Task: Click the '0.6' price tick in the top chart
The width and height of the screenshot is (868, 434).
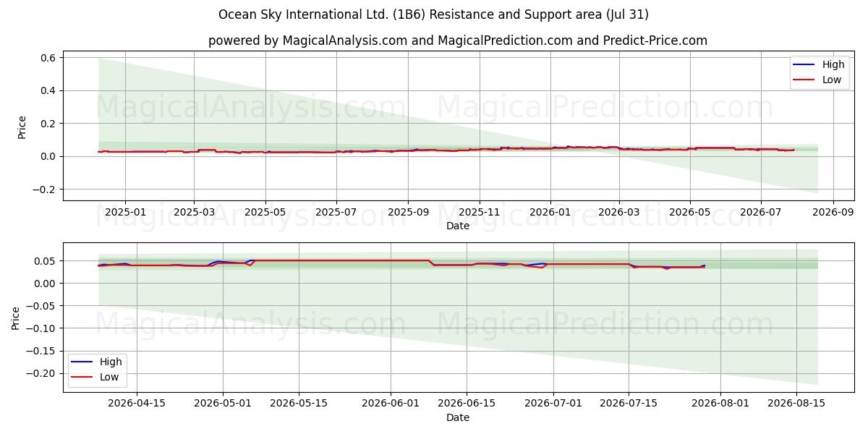Action: tap(50, 57)
